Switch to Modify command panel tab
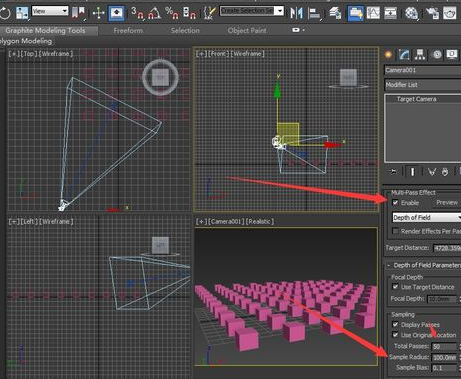This screenshot has width=461, height=379. pyautogui.click(x=404, y=55)
